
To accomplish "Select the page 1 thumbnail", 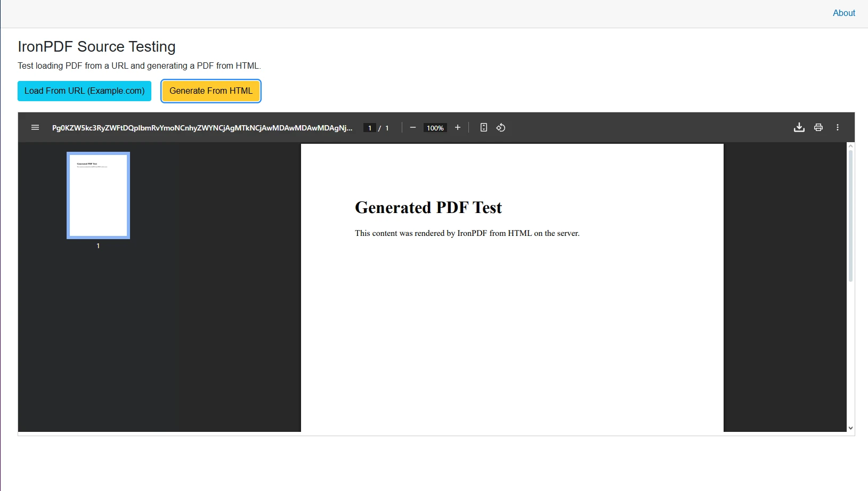I will 98,195.
